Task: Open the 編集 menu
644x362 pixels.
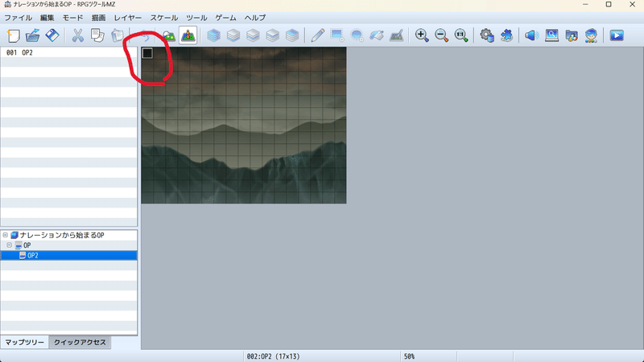Action: click(47, 18)
